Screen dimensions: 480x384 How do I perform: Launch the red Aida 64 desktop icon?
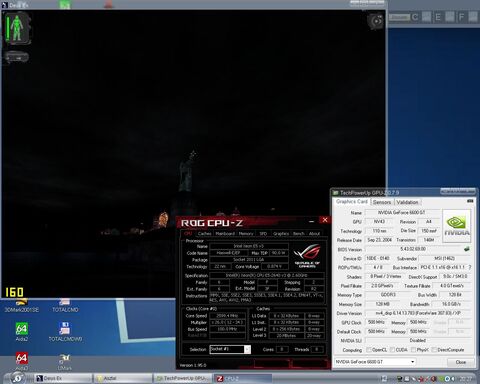click(x=22, y=361)
